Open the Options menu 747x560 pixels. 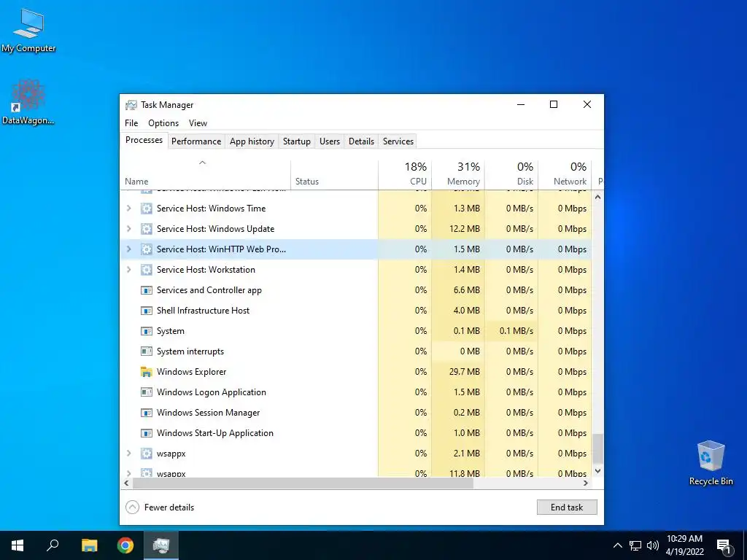(x=163, y=123)
